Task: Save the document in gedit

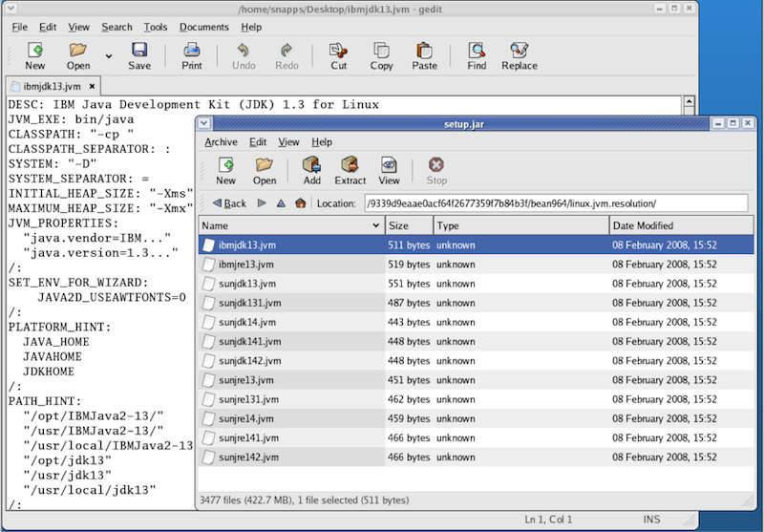Action: pyautogui.click(x=139, y=56)
